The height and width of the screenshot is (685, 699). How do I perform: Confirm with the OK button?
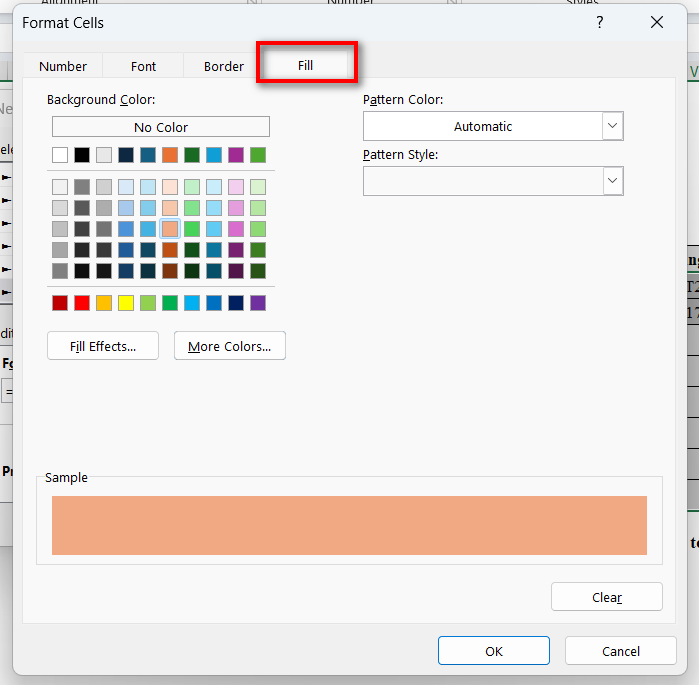(x=493, y=651)
